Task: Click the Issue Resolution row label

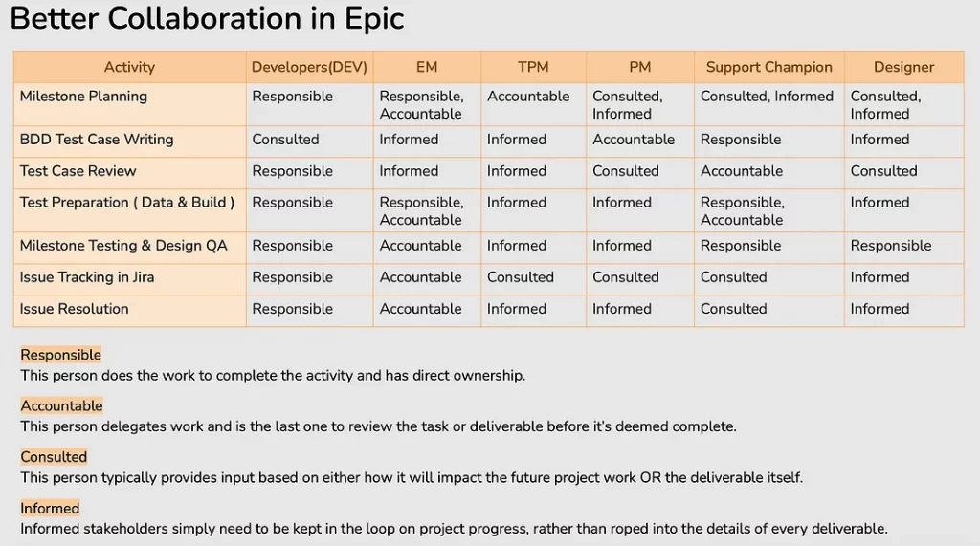Action: click(74, 309)
